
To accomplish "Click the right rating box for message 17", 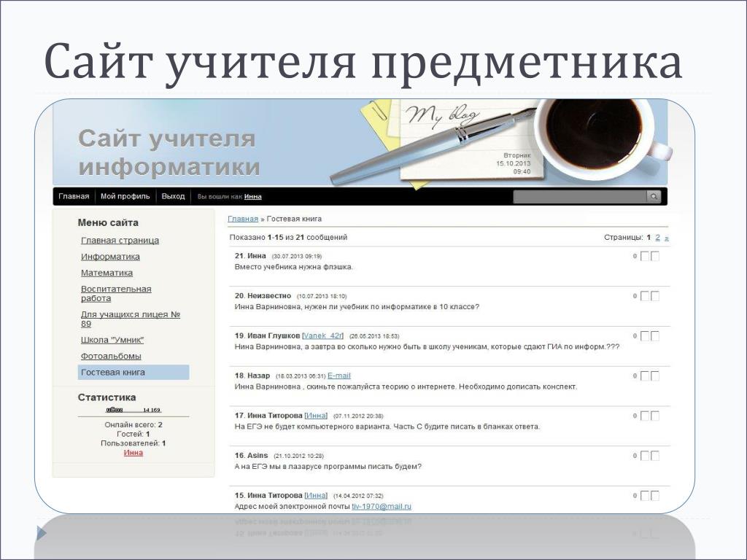I will (655, 416).
